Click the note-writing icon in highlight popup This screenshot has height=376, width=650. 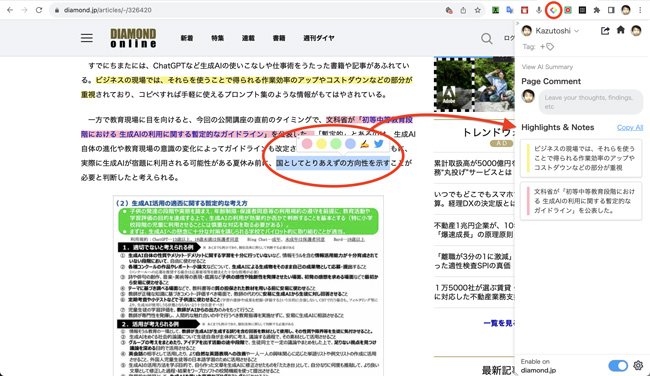[364, 144]
